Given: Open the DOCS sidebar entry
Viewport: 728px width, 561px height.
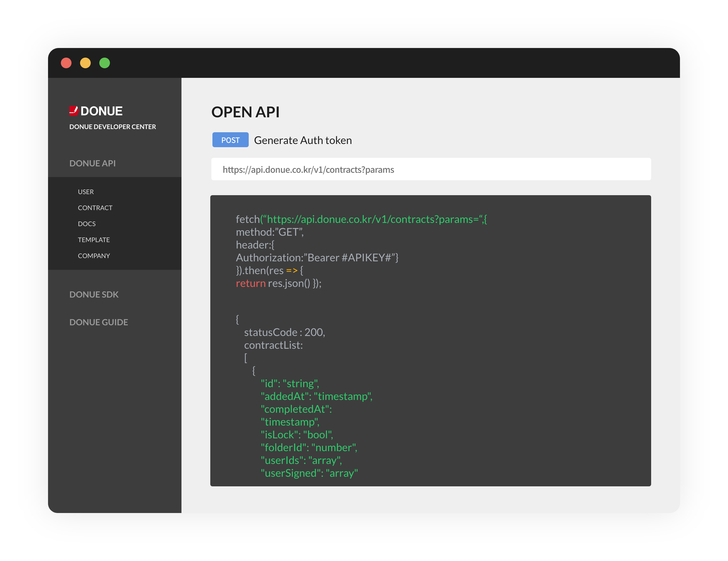Looking at the screenshot, I should (87, 223).
